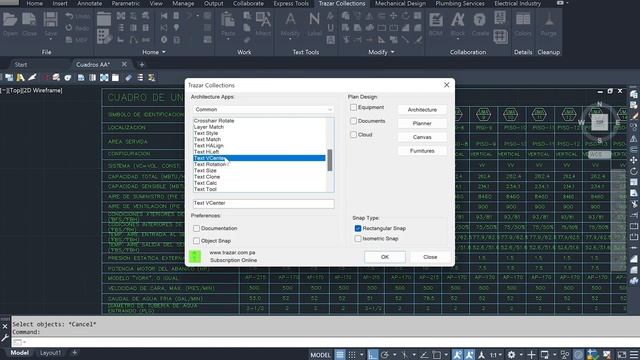The image size is (640, 360).
Task: Switch to the Mechanical Design tab
Action: coord(400,3)
